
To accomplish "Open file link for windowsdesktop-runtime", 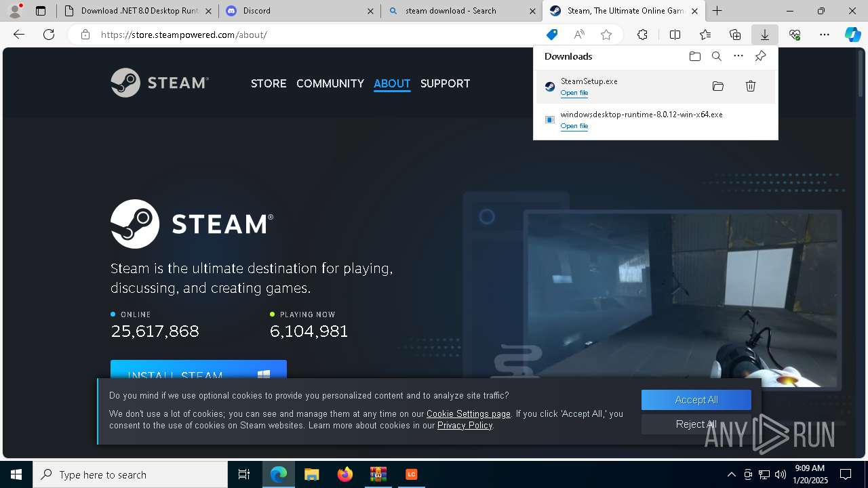I will (x=574, y=126).
